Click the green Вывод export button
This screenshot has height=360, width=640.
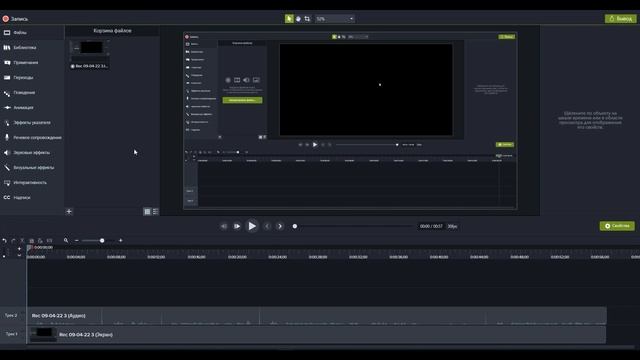620,19
